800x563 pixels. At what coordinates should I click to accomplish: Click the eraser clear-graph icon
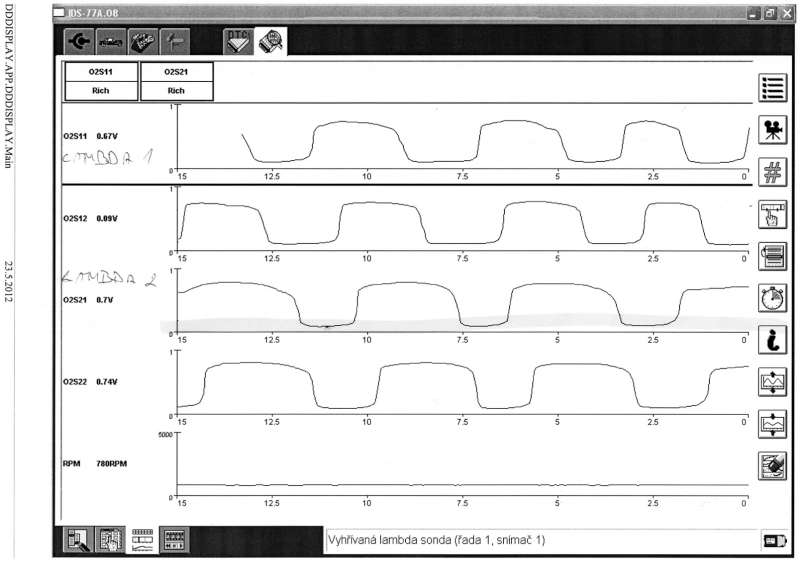click(x=772, y=466)
